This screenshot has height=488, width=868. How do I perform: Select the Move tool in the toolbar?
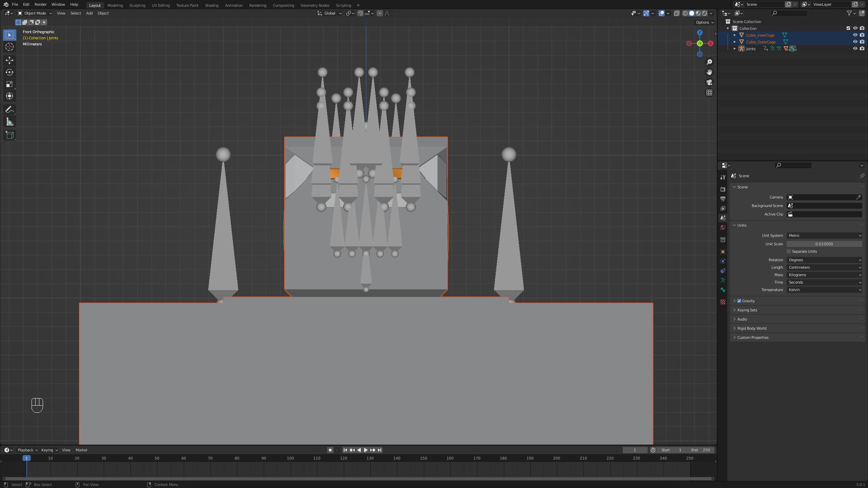[9, 60]
